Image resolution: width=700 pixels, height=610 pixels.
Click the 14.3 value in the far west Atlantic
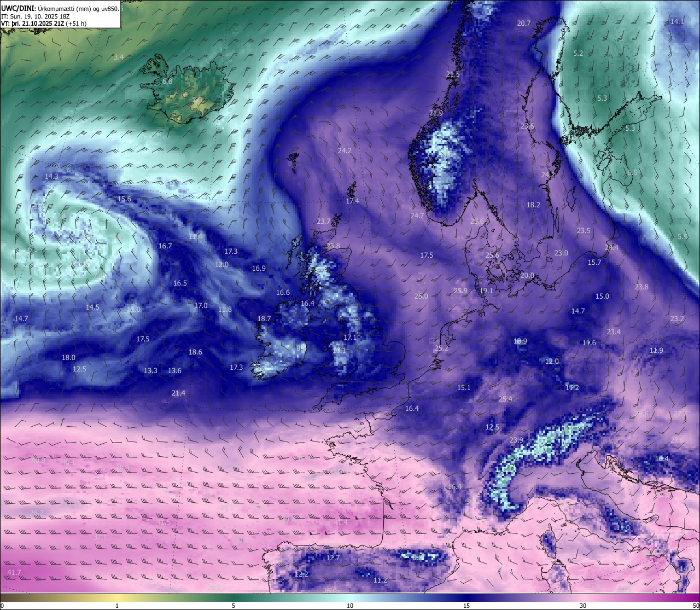click(51, 176)
